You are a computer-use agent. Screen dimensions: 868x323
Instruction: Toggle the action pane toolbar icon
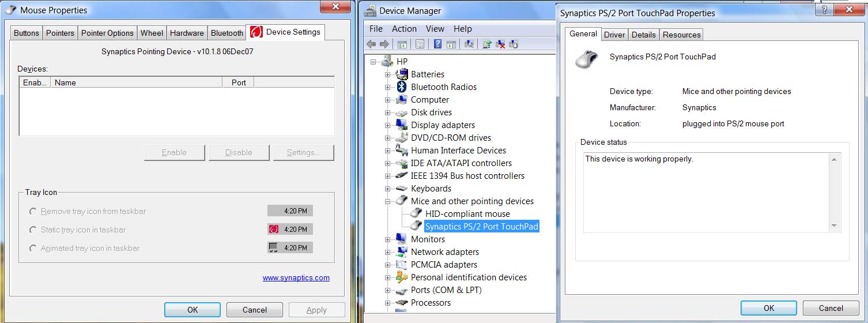coord(451,44)
